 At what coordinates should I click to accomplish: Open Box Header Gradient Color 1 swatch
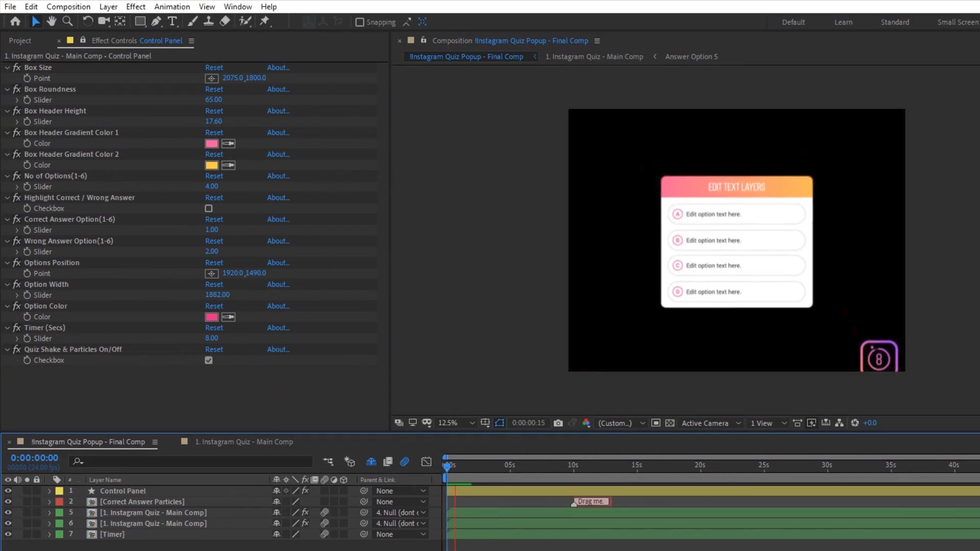pyautogui.click(x=211, y=143)
